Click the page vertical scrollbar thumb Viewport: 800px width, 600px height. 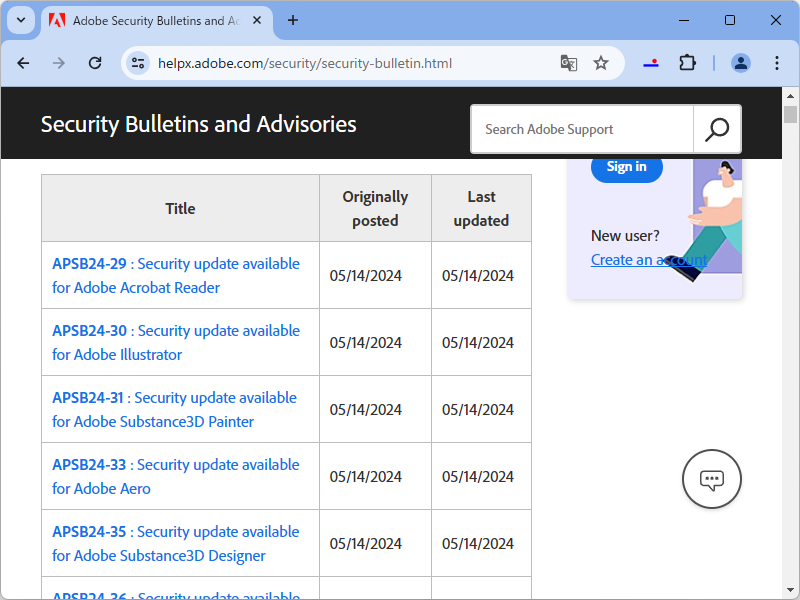pyautogui.click(x=790, y=114)
